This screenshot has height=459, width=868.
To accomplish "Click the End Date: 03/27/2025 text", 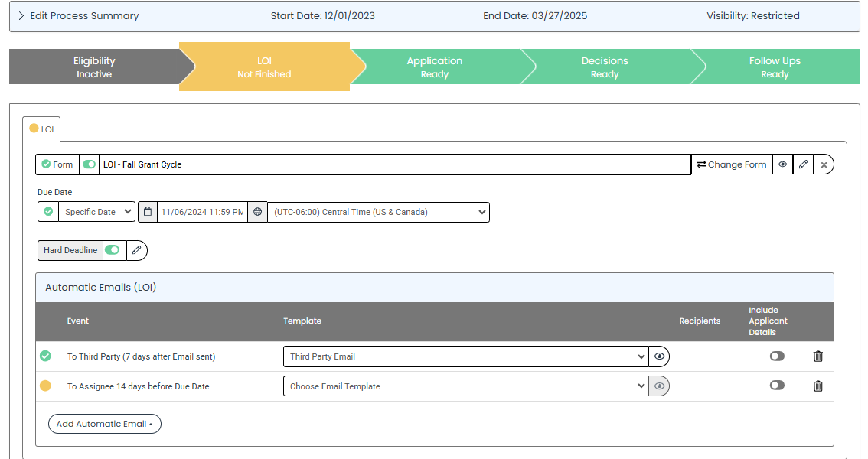I will 535,16.
